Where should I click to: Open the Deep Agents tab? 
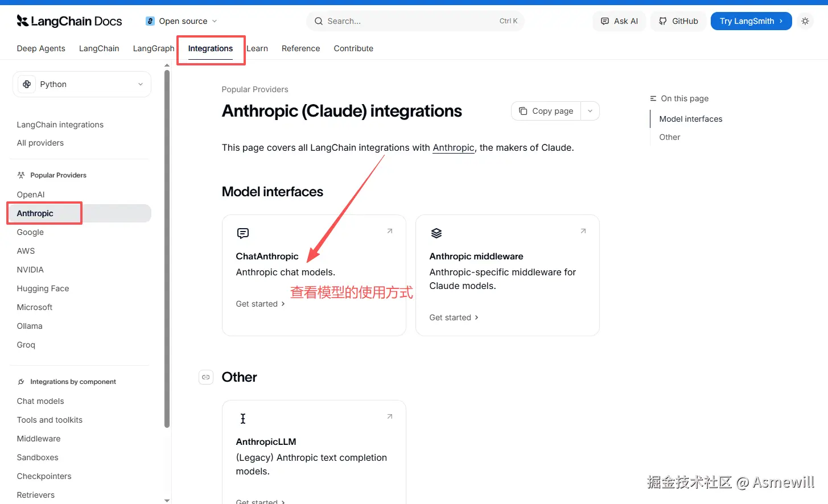(x=41, y=48)
